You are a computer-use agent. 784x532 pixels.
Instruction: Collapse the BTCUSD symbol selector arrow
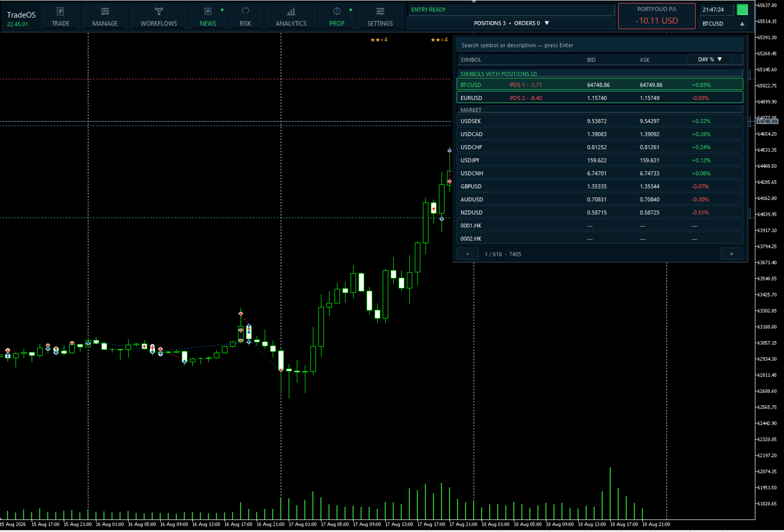pos(742,24)
